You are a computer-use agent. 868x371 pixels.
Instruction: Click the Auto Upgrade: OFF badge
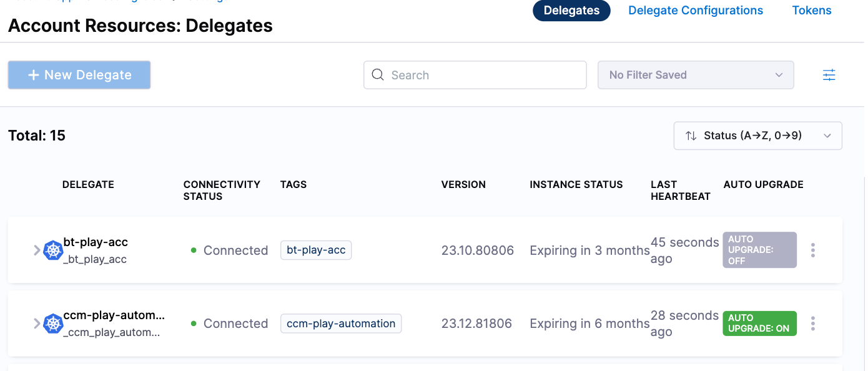tap(759, 250)
